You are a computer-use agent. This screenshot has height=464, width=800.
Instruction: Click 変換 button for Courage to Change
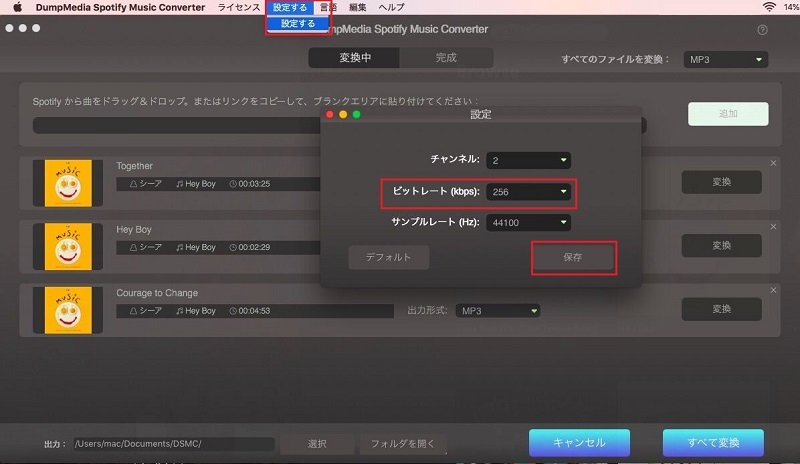721,309
